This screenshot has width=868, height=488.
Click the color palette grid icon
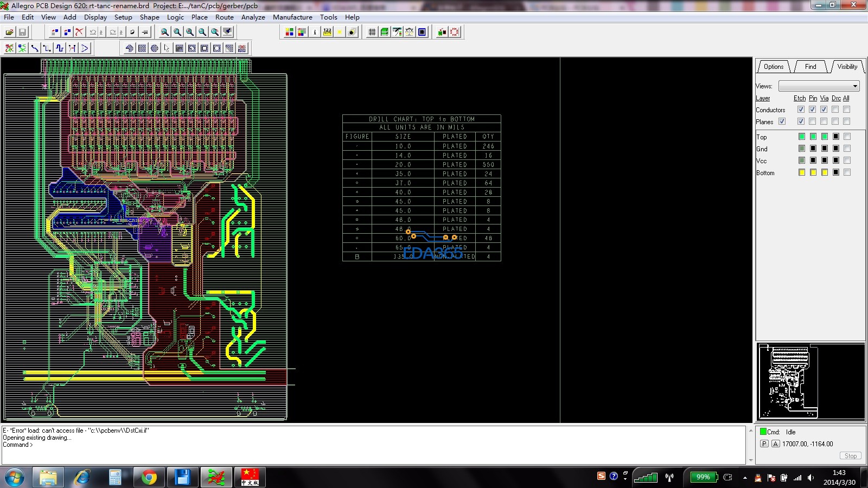(290, 32)
